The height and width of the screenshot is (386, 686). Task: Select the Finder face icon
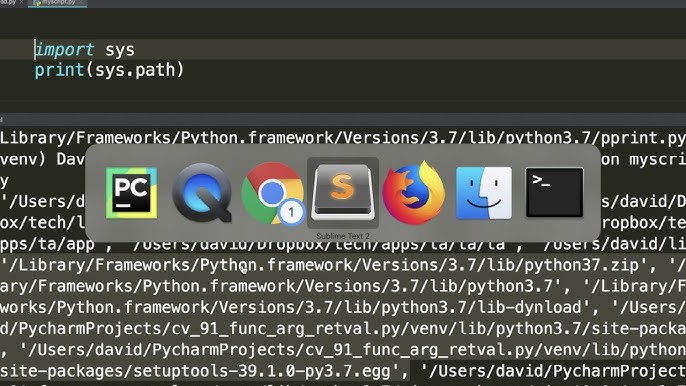(483, 193)
